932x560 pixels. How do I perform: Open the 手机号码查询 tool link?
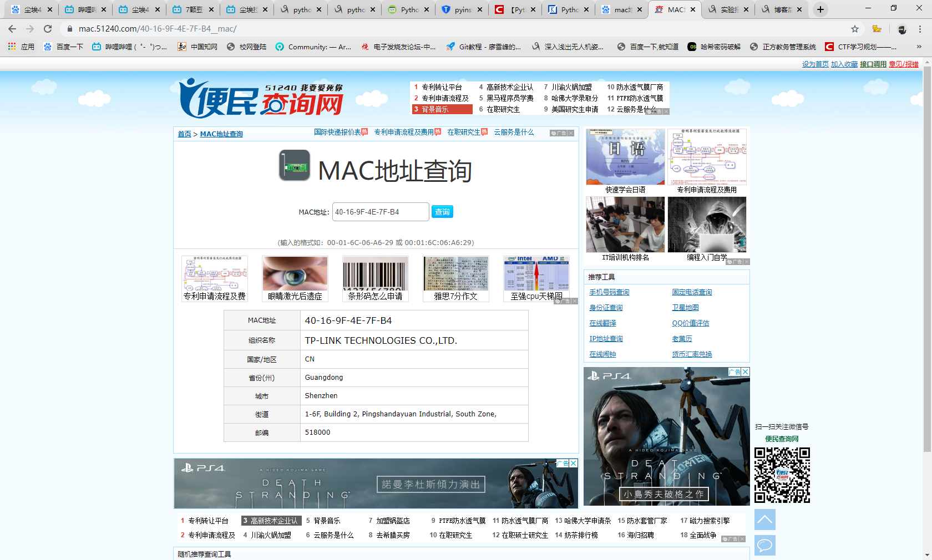pyautogui.click(x=609, y=292)
